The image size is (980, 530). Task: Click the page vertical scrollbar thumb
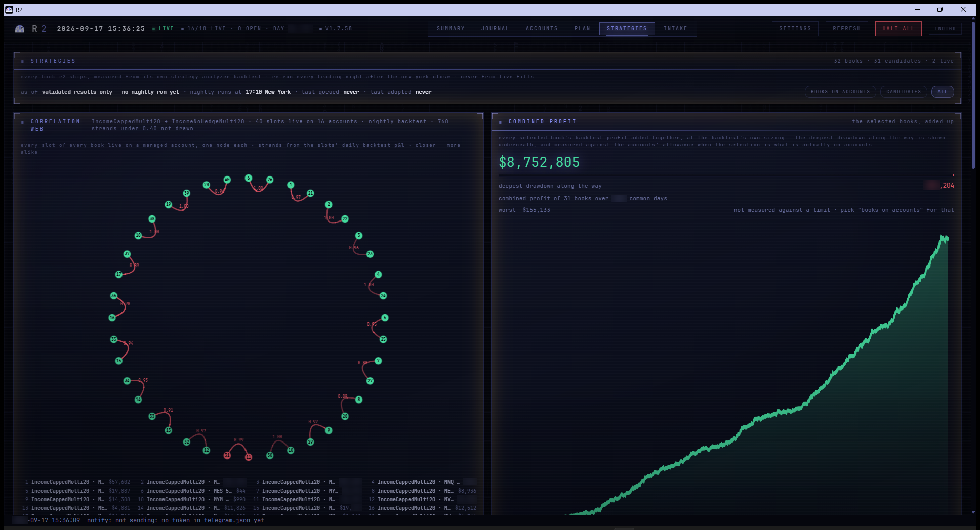click(973, 95)
